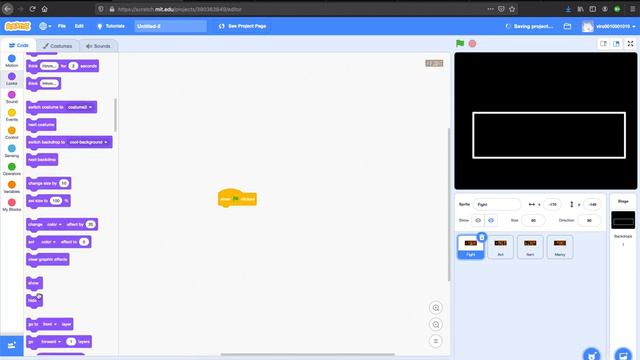Select the Motion block category
This screenshot has width=640, height=360.
pyautogui.click(x=12, y=61)
